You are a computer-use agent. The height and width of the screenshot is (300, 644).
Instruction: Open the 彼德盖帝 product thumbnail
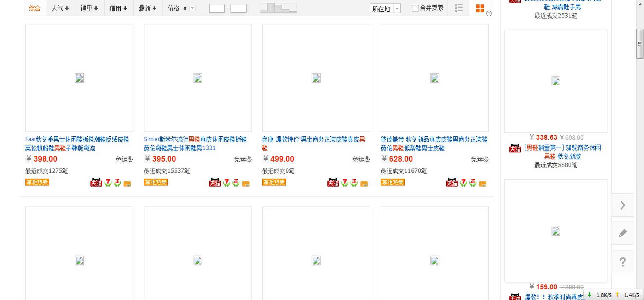tap(435, 78)
